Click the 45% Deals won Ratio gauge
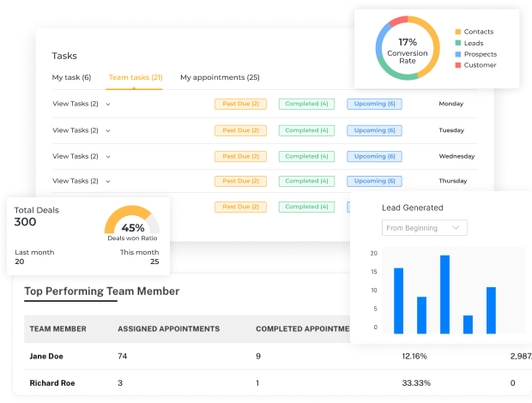 click(x=132, y=220)
